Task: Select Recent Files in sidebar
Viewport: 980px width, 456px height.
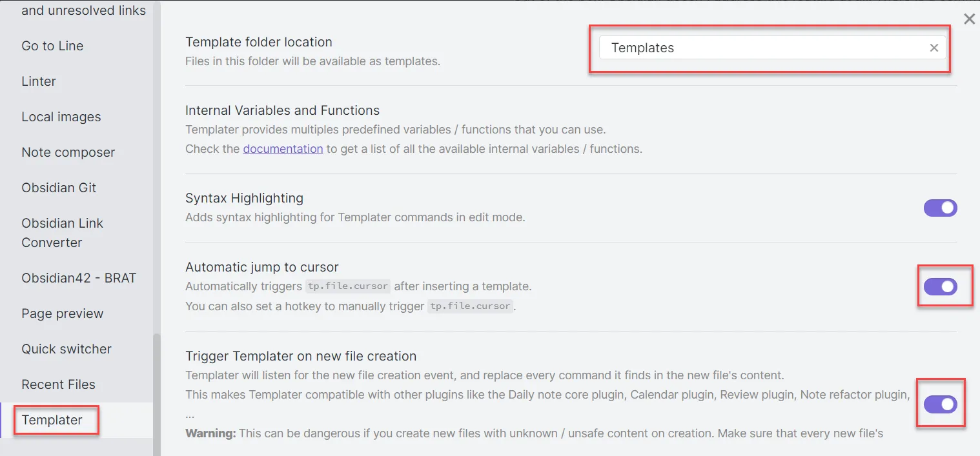Action: [x=58, y=384]
